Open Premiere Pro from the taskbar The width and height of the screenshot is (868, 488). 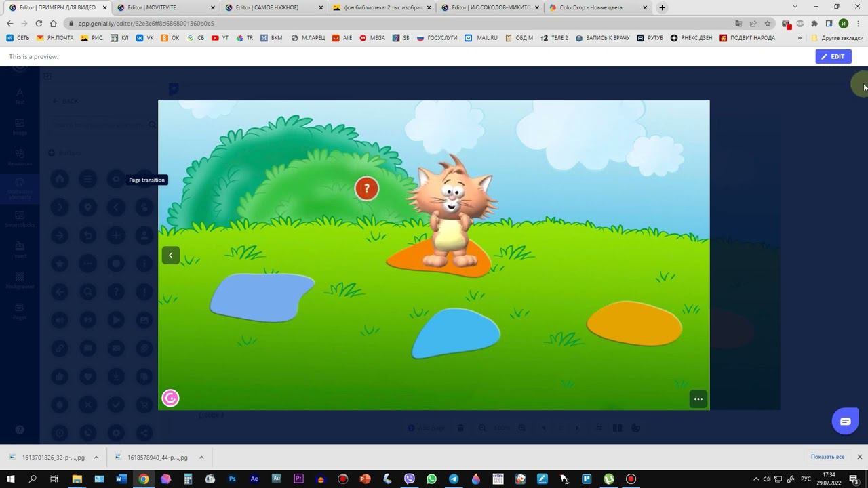click(x=298, y=479)
